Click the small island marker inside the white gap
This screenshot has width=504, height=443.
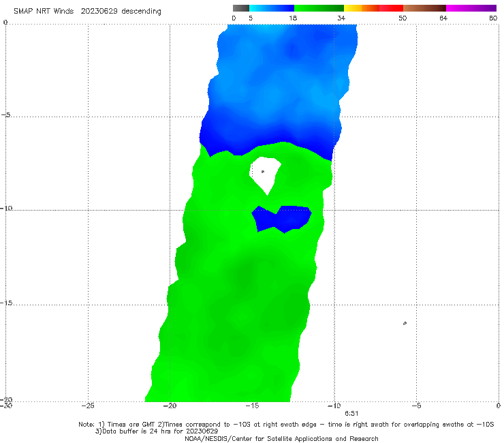(x=263, y=172)
